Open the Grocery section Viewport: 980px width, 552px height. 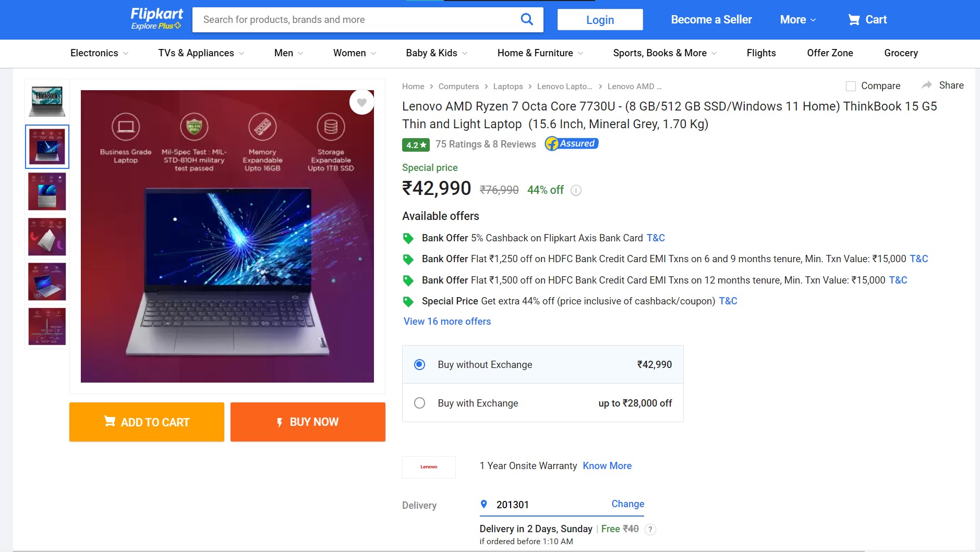(x=901, y=53)
